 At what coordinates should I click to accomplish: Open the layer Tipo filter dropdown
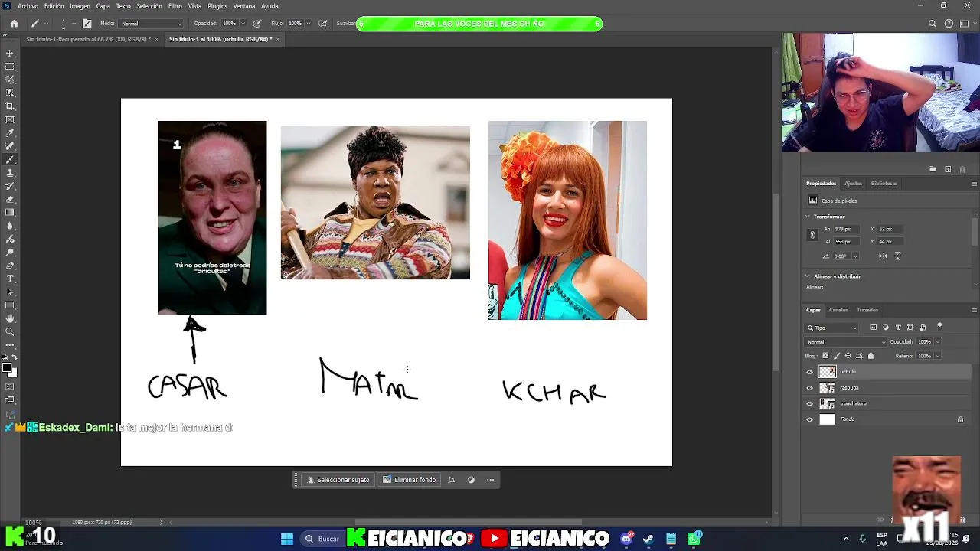click(x=832, y=328)
